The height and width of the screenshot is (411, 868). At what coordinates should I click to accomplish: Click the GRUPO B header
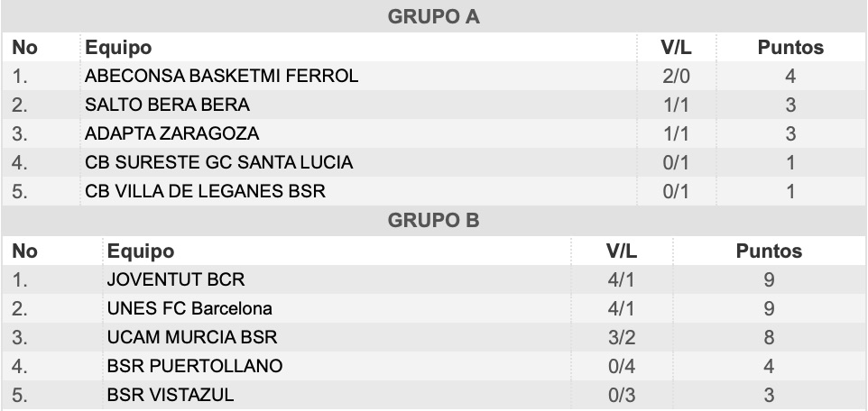(x=433, y=220)
